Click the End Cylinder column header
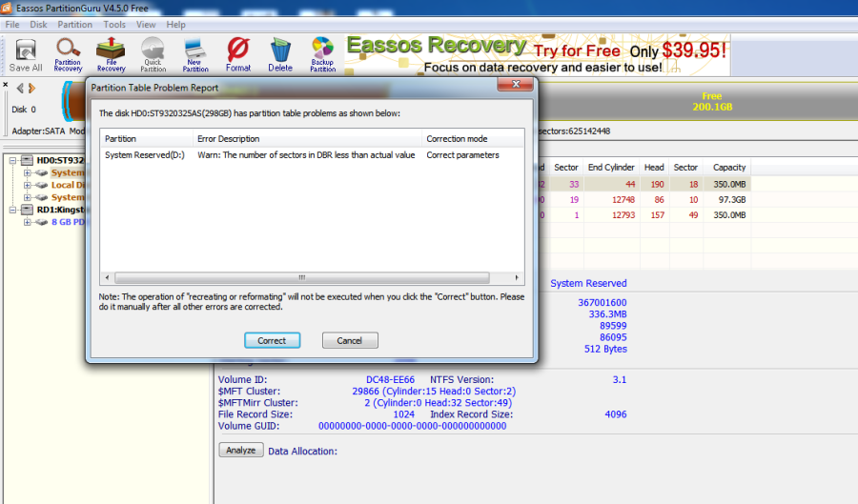The image size is (858, 504). click(x=611, y=168)
